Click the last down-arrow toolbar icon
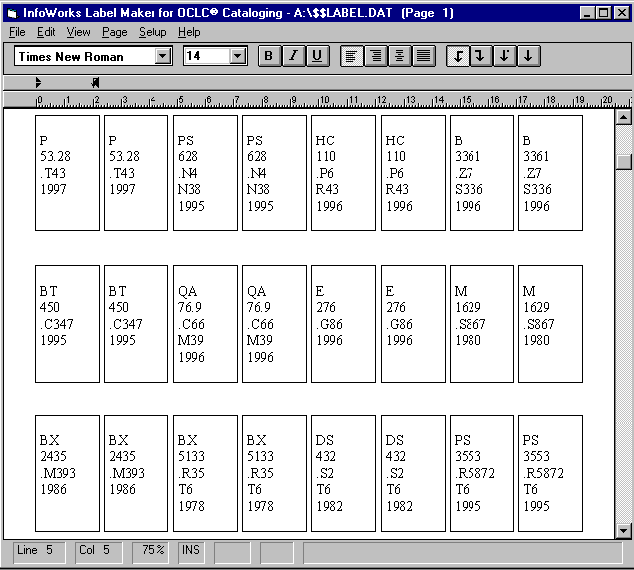634x570 pixels. 527,56
